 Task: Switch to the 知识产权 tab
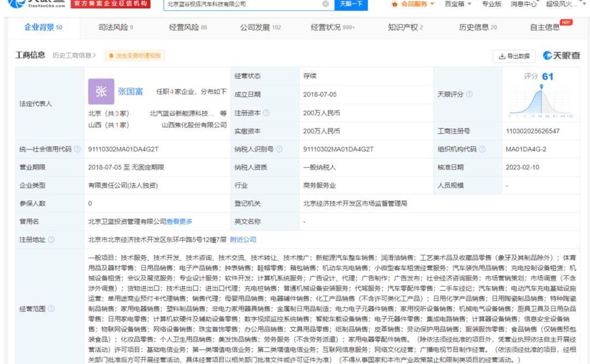[405, 27]
